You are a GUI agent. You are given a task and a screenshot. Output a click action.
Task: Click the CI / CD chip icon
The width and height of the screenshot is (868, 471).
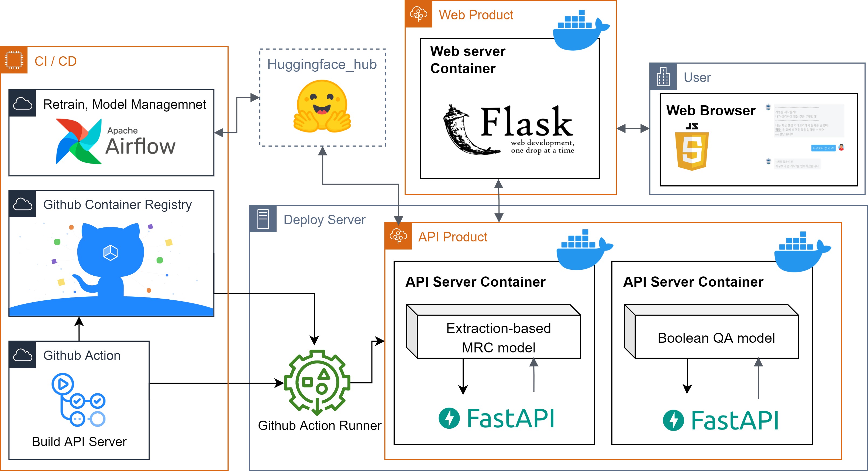[x=14, y=60]
